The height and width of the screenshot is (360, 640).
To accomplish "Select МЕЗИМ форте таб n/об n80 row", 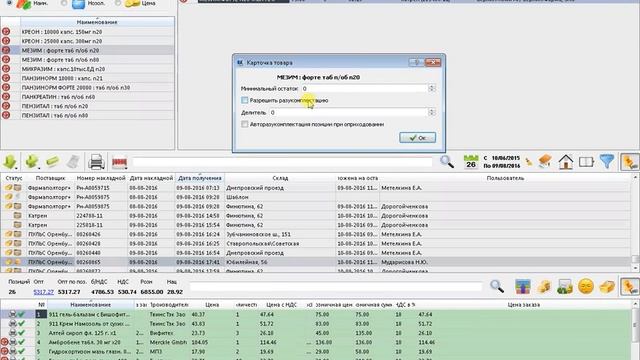I will [x=88, y=60].
